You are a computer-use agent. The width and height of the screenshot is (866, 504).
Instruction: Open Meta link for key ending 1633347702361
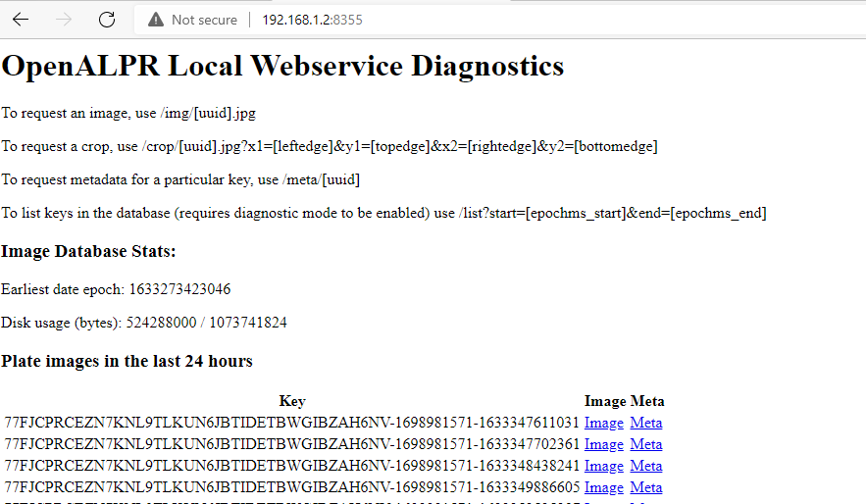(645, 444)
